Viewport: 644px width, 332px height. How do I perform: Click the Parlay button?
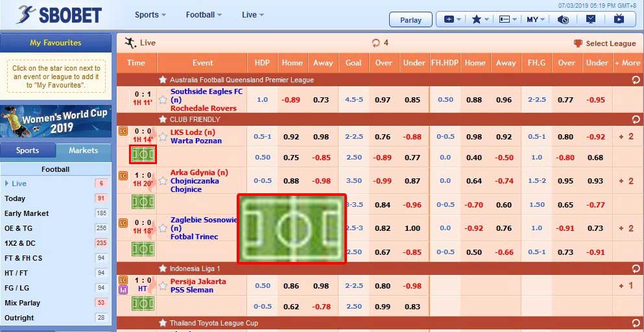pyautogui.click(x=411, y=19)
